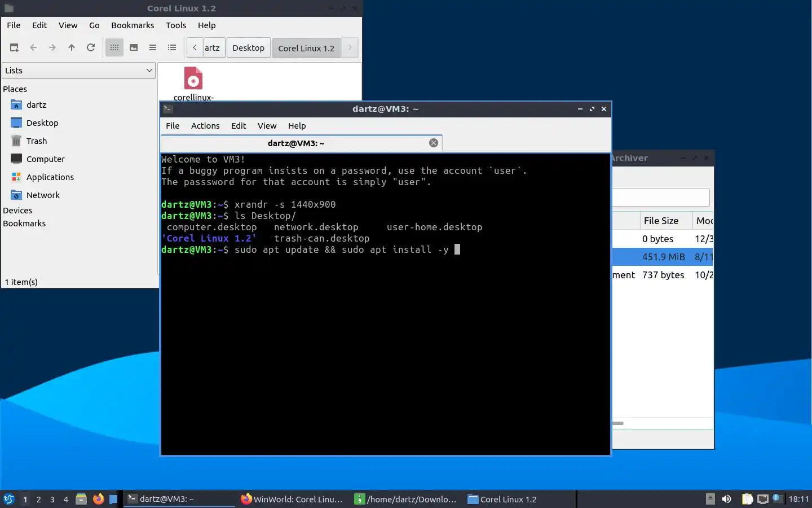Select the 0 bytes row in archiver
This screenshot has width=812, height=508.
(x=663, y=239)
